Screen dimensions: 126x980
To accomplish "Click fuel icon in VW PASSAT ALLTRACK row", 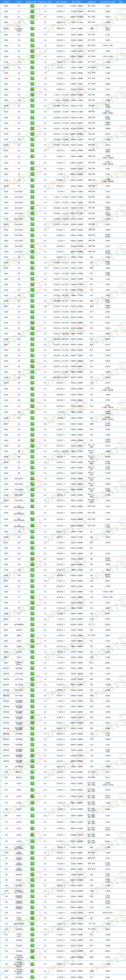I will [x=32, y=891].
